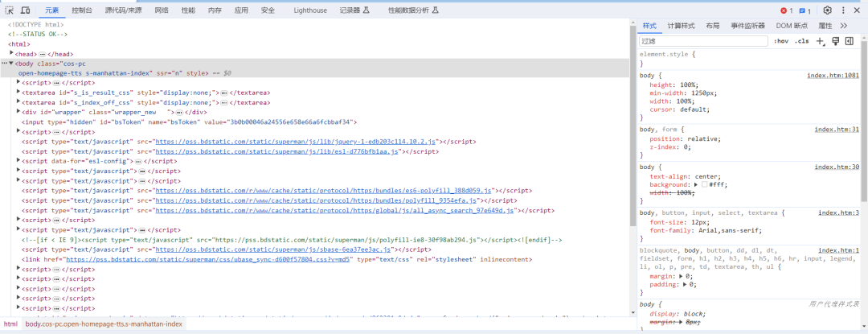Open the rendering emulation paintbrush icon

click(836, 41)
